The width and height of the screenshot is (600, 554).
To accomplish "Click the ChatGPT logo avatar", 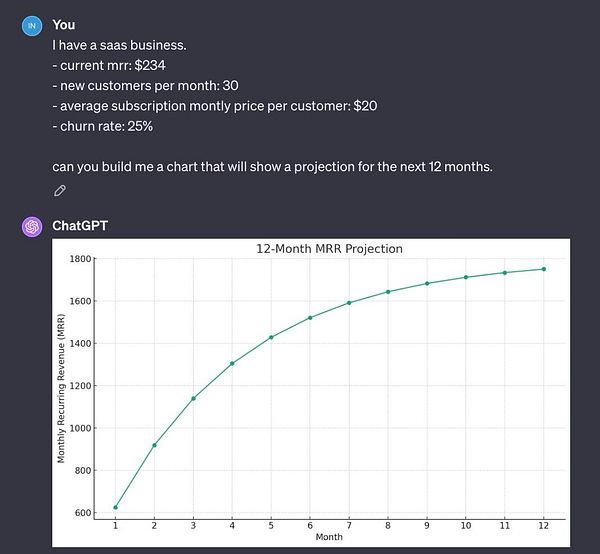I will (x=32, y=226).
